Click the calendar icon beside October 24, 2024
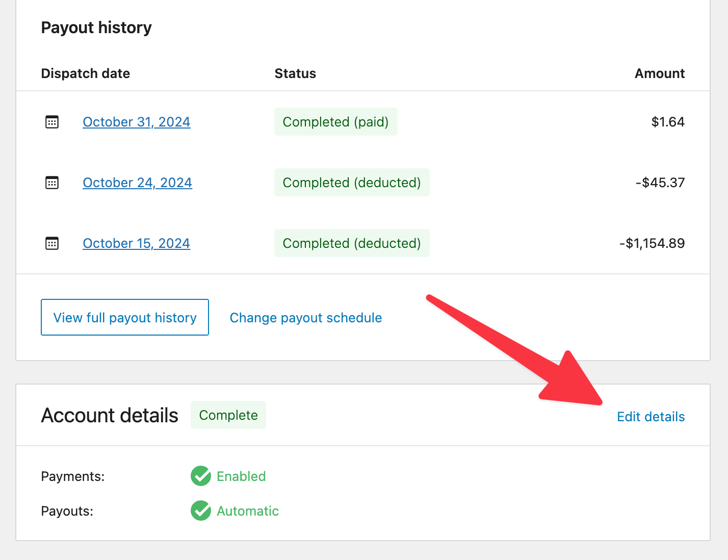The image size is (728, 560). pyautogui.click(x=51, y=182)
